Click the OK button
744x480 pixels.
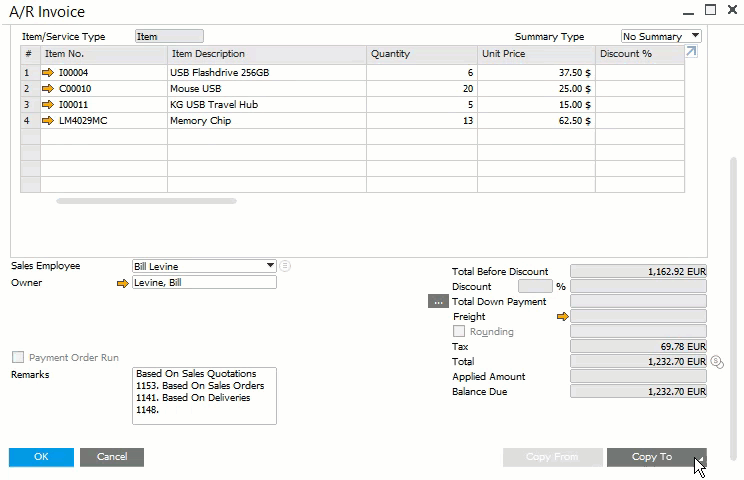click(41, 457)
